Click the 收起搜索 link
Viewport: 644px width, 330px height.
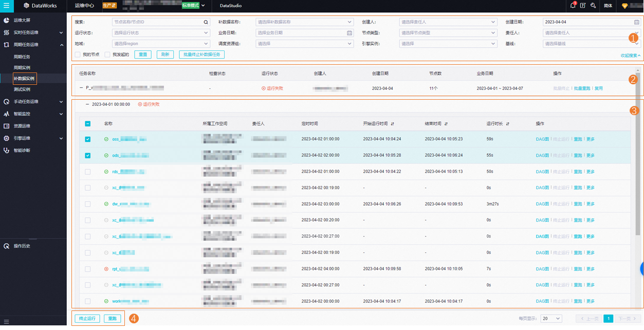(x=631, y=55)
